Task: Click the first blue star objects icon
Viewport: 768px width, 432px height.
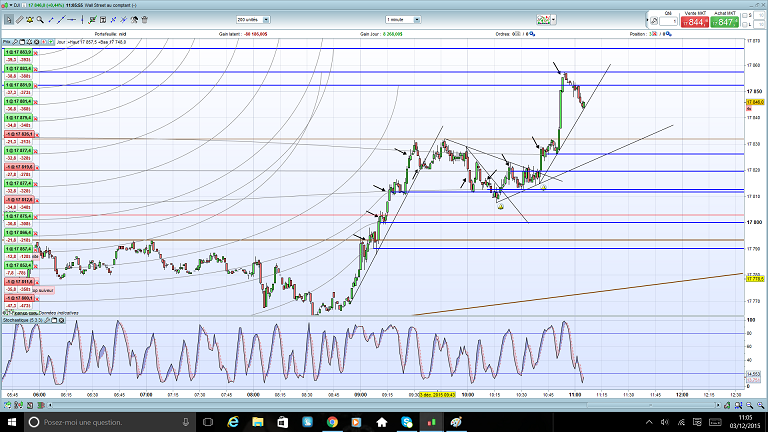Action: point(113,20)
